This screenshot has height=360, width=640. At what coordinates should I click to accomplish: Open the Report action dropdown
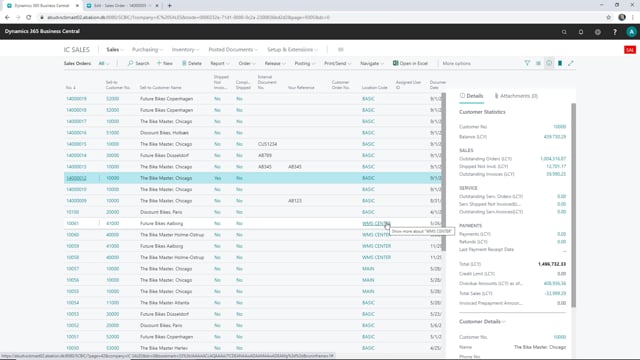click(x=220, y=63)
